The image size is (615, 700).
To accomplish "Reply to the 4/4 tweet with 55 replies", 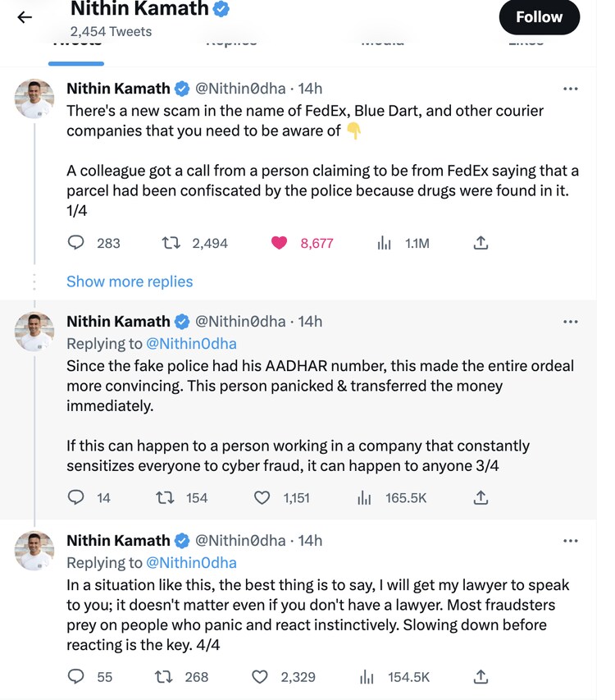I will [76, 677].
